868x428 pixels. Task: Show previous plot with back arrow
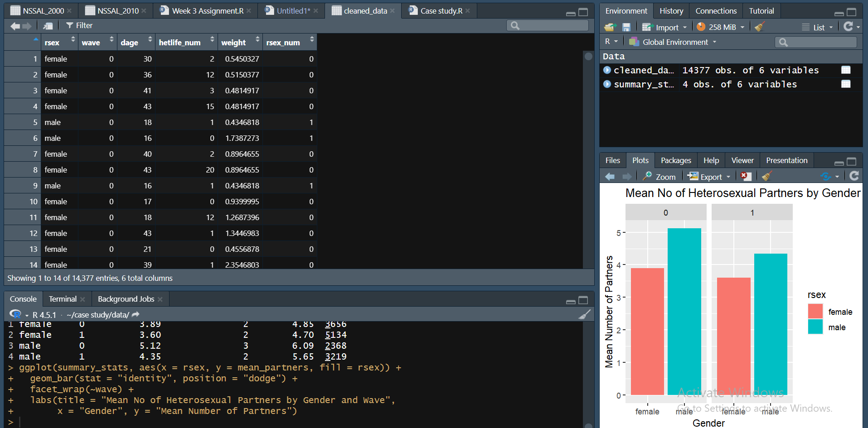tap(610, 177)
